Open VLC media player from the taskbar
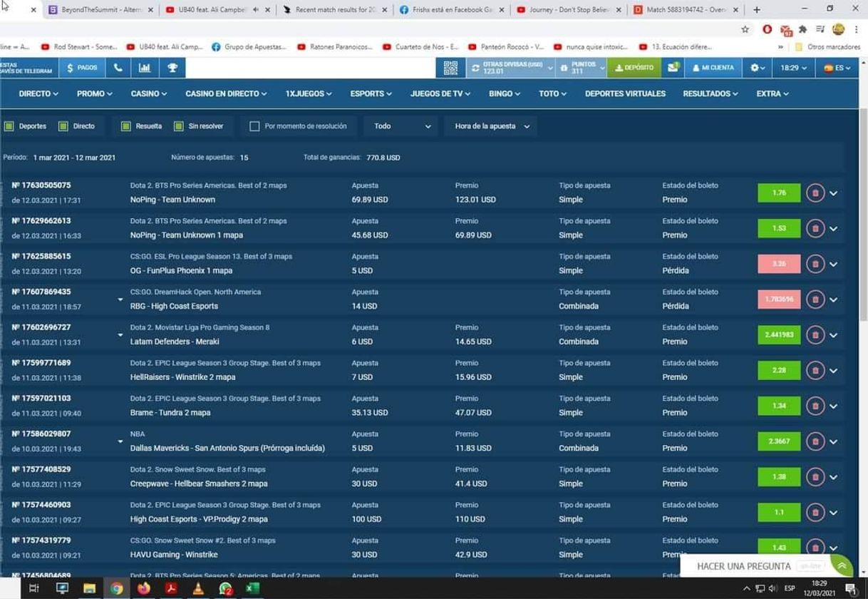This screenshot has width=868, height=599. tap(198, 588)
